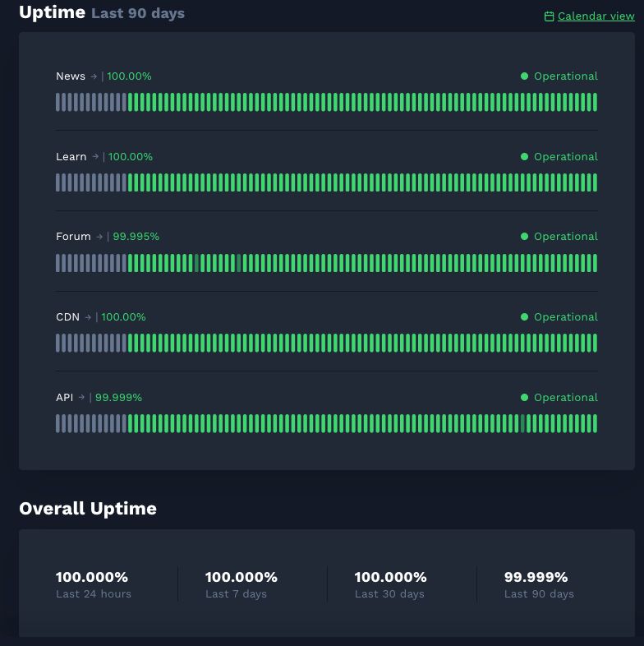Image resolution: width=644 pixels, height=646 pixels.
Task: Open the CDN service link
Action: tap(67, 316)
